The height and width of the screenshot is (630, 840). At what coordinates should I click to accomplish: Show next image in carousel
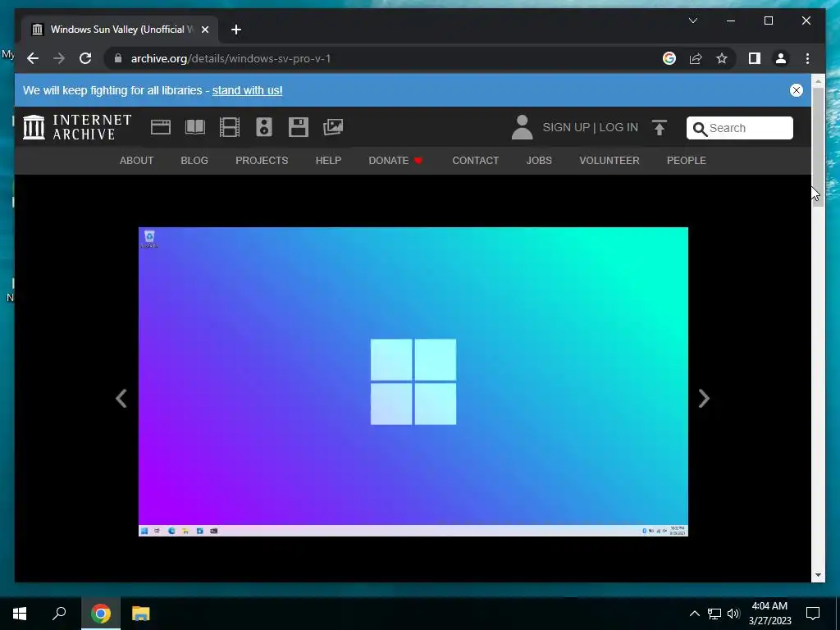704,398
